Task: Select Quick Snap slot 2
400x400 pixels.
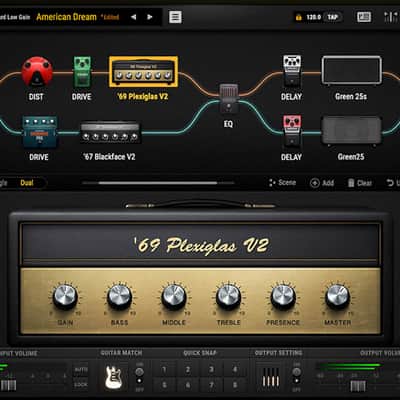Action: tap(188, 369)
